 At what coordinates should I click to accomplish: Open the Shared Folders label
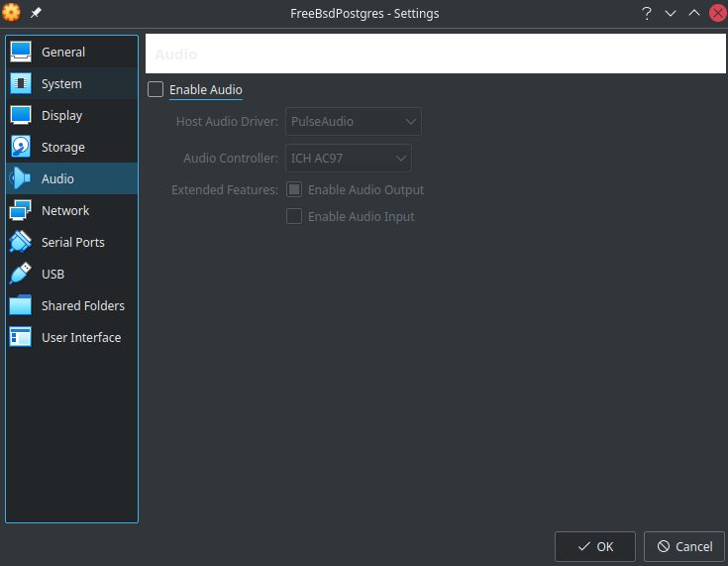(83, 305)
